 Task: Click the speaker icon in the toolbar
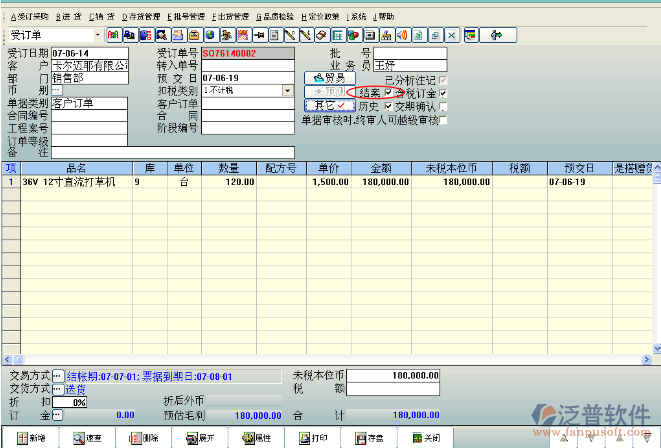(x=401, y=35)
